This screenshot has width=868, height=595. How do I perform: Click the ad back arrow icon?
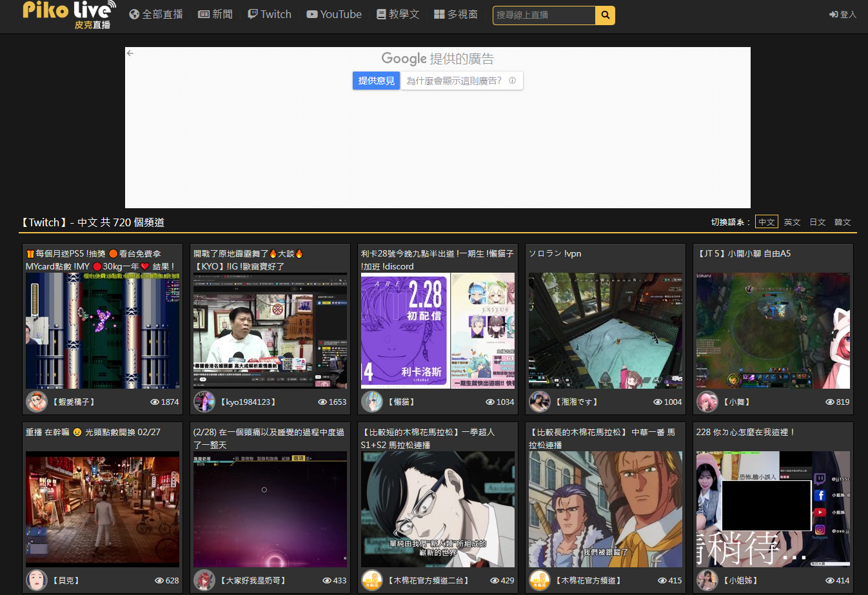coord(130,54)
